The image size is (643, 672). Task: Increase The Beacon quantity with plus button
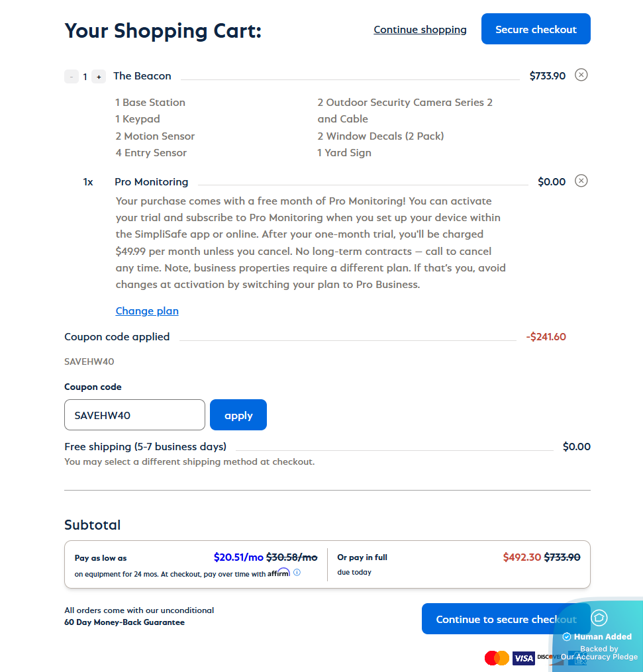[99, 77]
